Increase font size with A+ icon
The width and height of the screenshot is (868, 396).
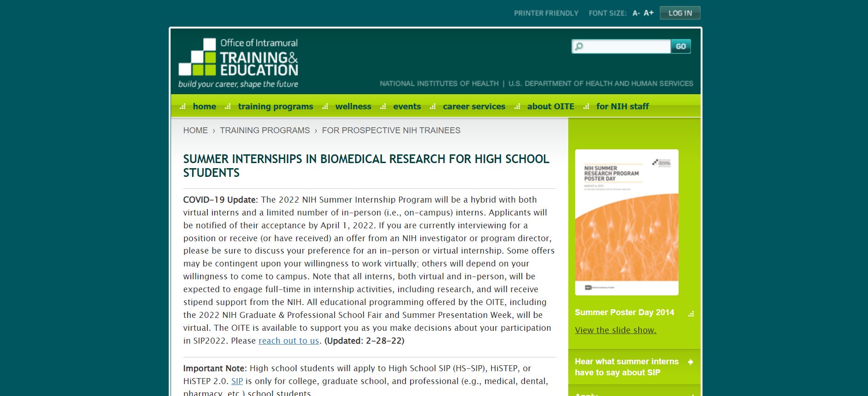[648, 13]
